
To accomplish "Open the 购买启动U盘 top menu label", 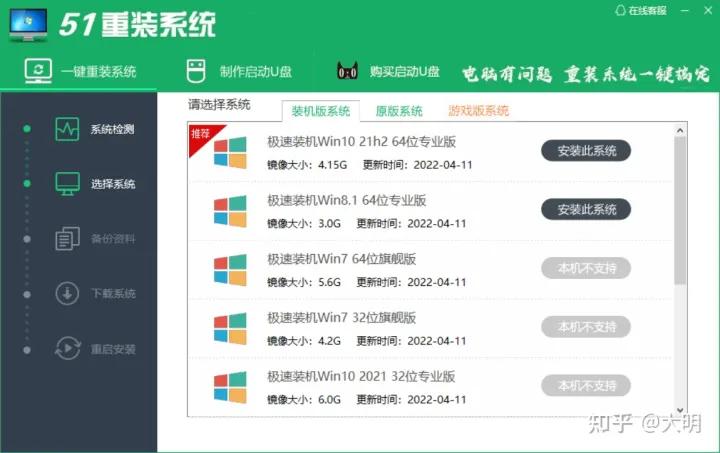I will pos(405,72).
